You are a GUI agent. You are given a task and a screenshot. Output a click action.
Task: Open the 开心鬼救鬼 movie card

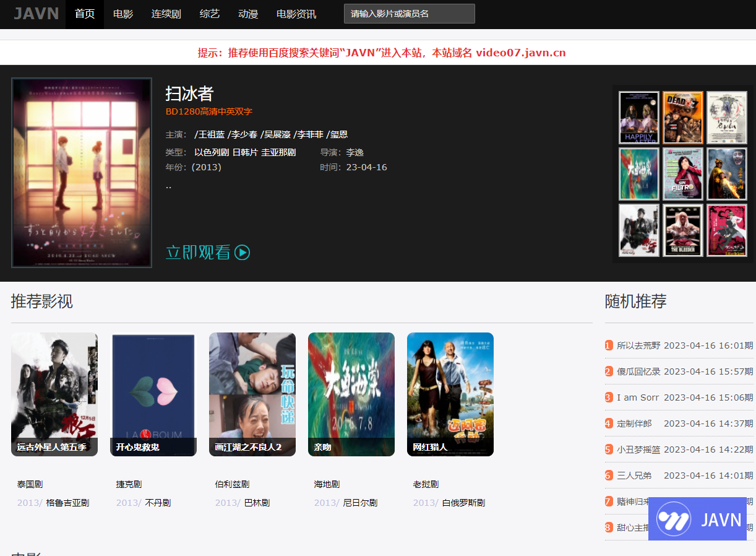pos(153,394)
